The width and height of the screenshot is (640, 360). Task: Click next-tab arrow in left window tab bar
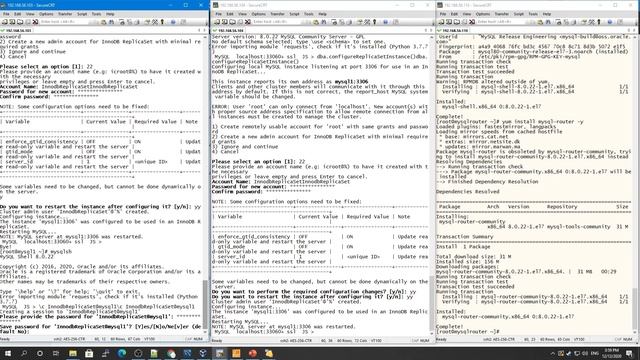(205, 30)
